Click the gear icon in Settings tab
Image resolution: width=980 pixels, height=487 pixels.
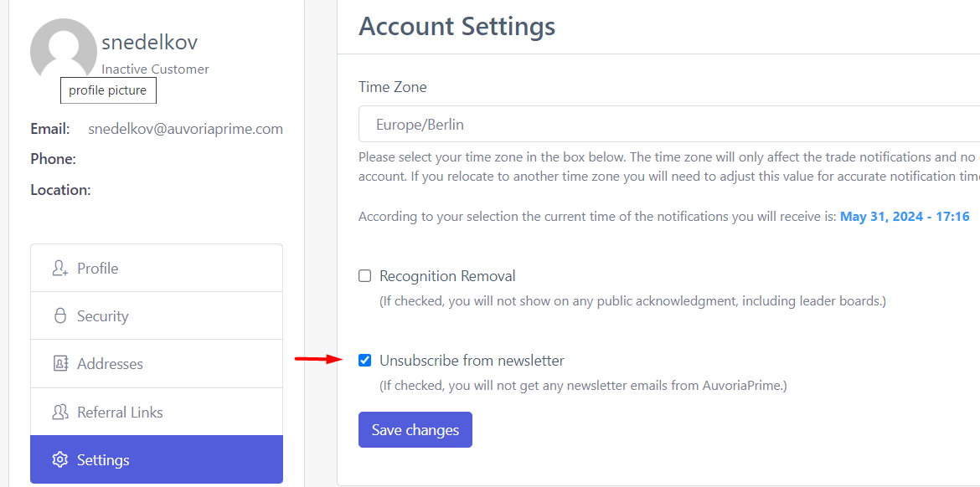point(59,460)
